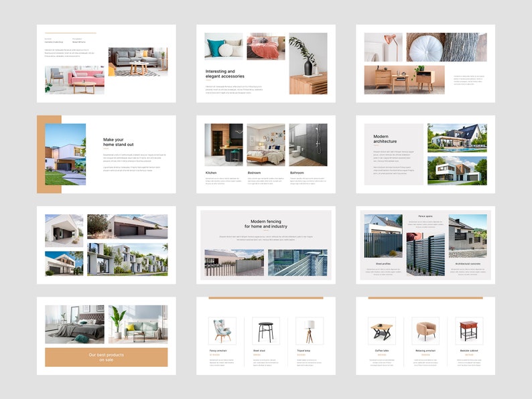532x399 pixels.
Task: Select the Bedside cabinet product image
Action: 469,331
